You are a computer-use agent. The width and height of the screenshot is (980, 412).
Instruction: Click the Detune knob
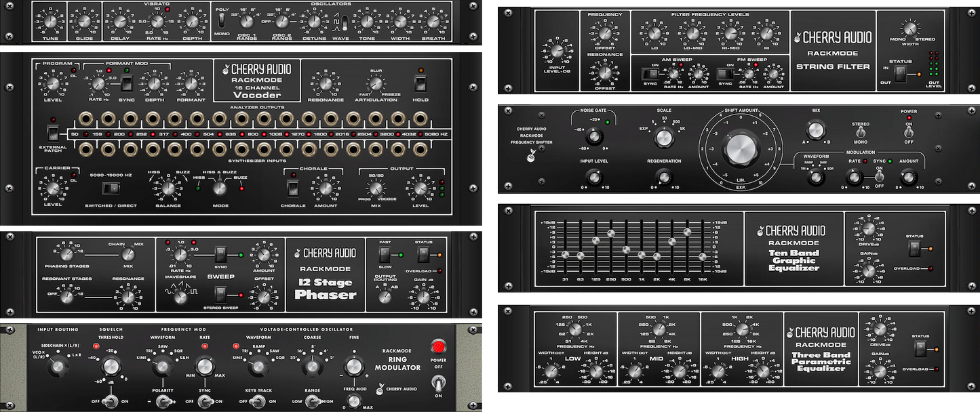[313, 20]
